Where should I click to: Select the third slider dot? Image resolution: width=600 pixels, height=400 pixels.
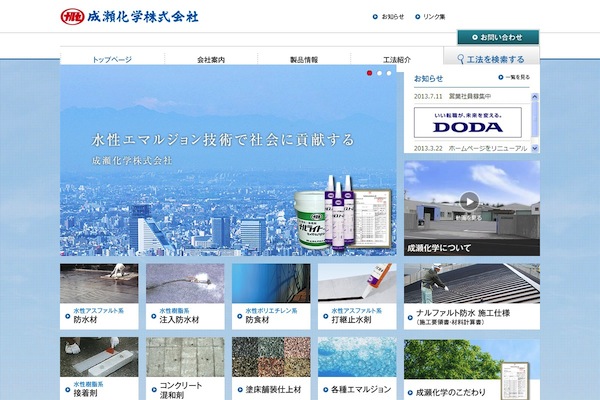pyautogui.click(x=389, y=73)
